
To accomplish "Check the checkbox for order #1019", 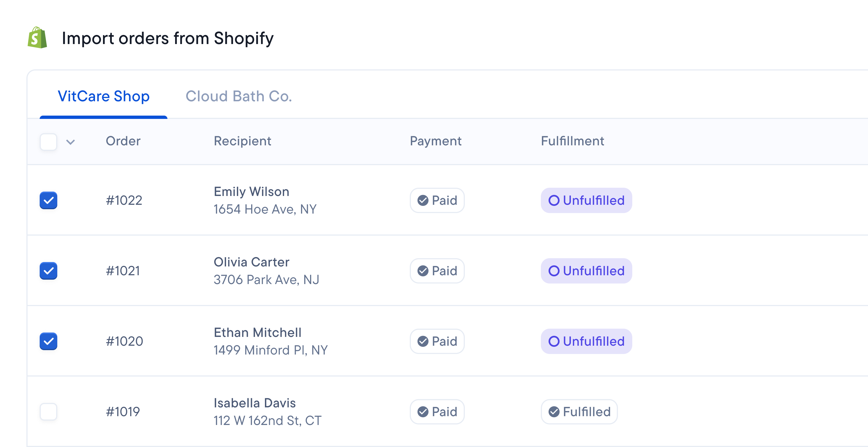I will click(48, 411).
